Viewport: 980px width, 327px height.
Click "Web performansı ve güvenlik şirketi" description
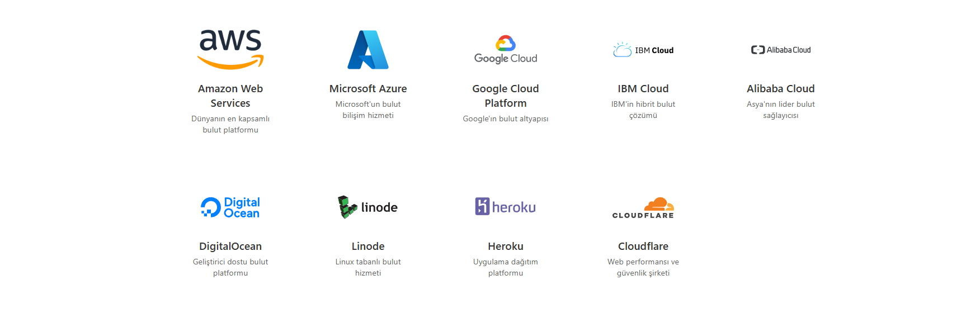tap(643, 267)
